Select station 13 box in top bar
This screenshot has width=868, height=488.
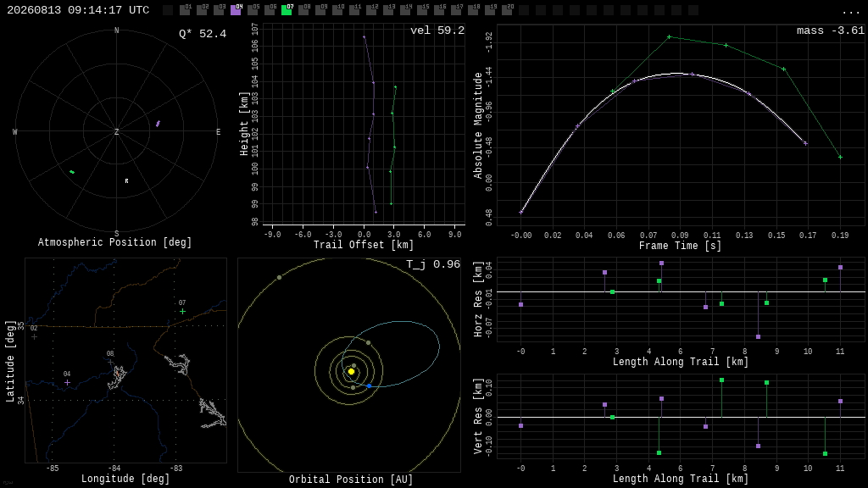pos(388,10)
